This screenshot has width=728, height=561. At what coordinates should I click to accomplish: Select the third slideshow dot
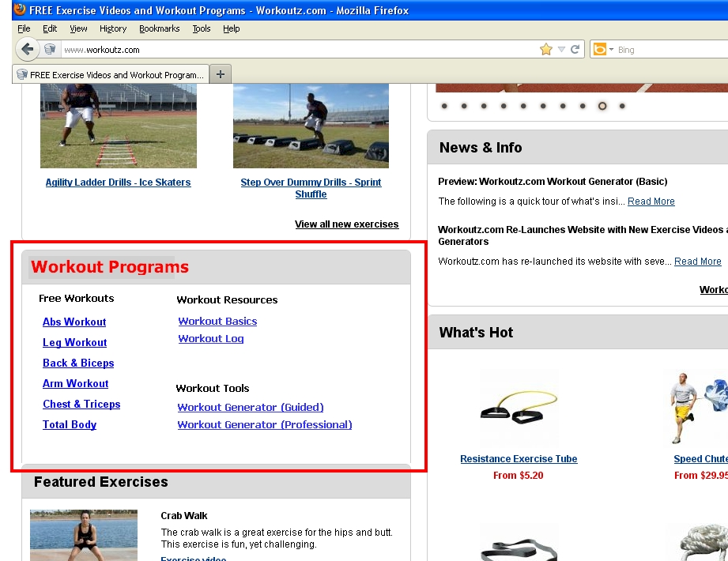[x=484, y=106]
